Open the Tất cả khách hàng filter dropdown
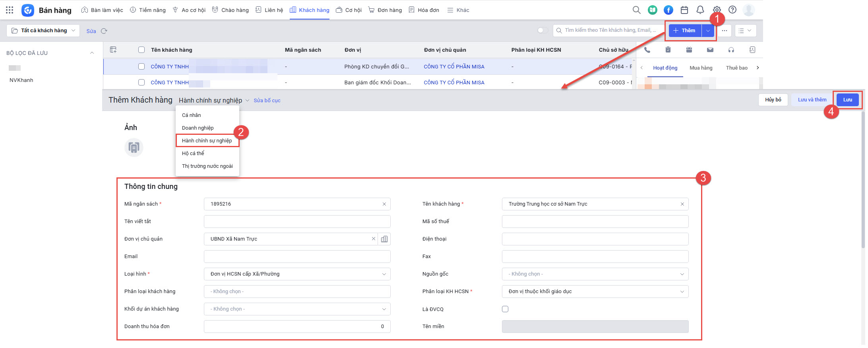Screen dimensions: 868x348 pos(43,31)
